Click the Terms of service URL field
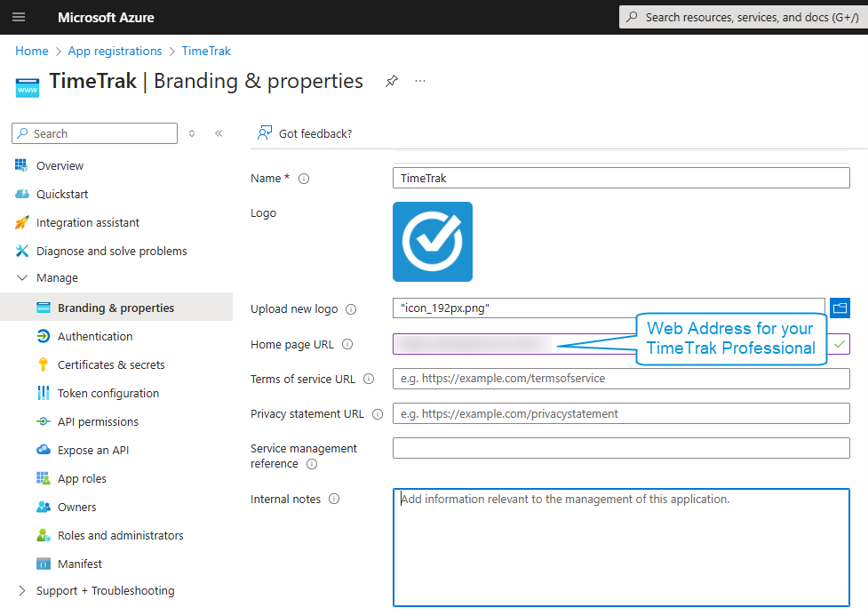The image size is (868, 616). click(621, 379)
